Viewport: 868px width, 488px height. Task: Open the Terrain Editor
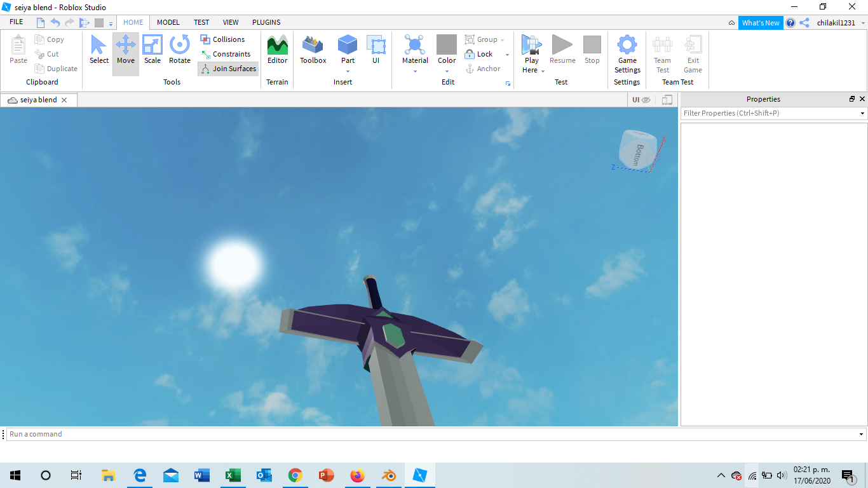[277, 50]
